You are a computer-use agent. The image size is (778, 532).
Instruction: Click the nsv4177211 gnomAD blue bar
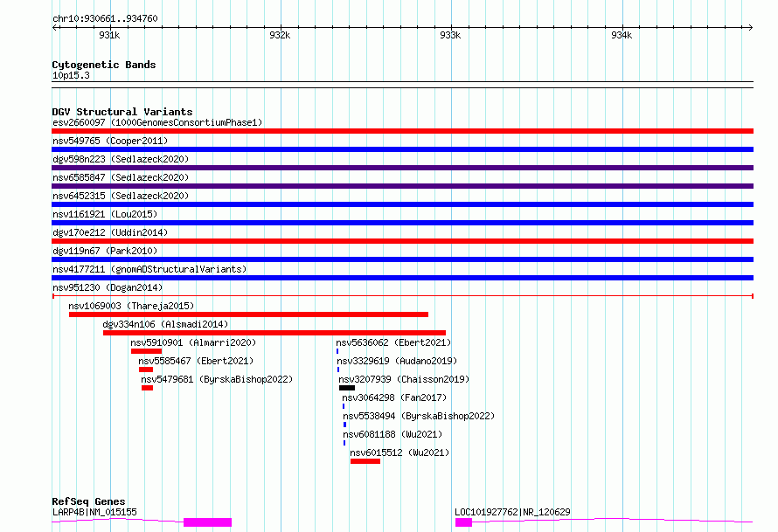pos(402,278)
